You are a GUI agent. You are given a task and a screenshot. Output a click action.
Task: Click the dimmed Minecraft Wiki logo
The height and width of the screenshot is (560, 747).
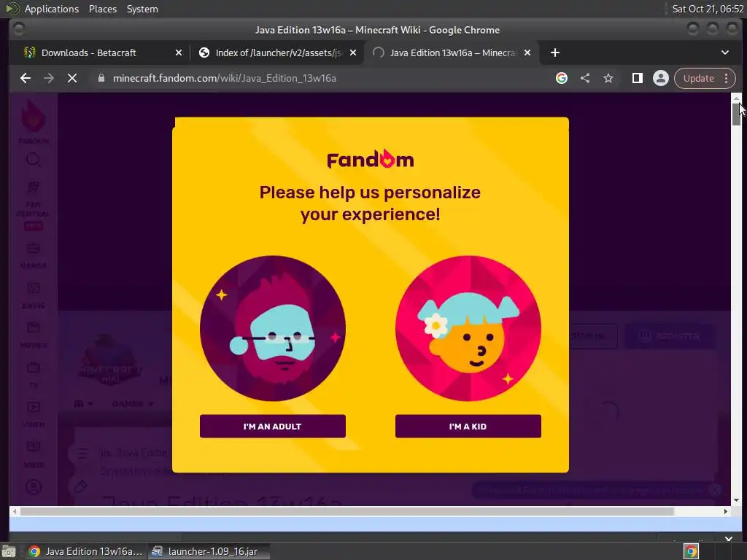[x=109, y=361]
